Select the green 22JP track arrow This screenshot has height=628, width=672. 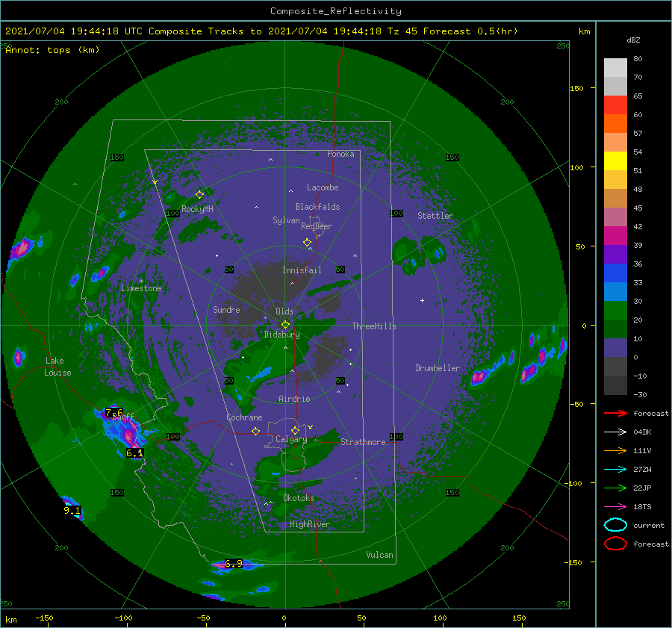[615, 488]
